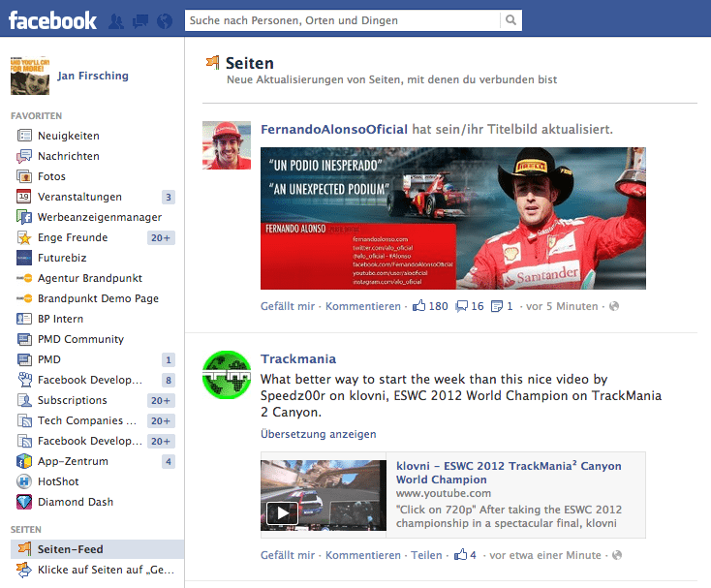Click the Facebook logo

(x=52, y=20)
